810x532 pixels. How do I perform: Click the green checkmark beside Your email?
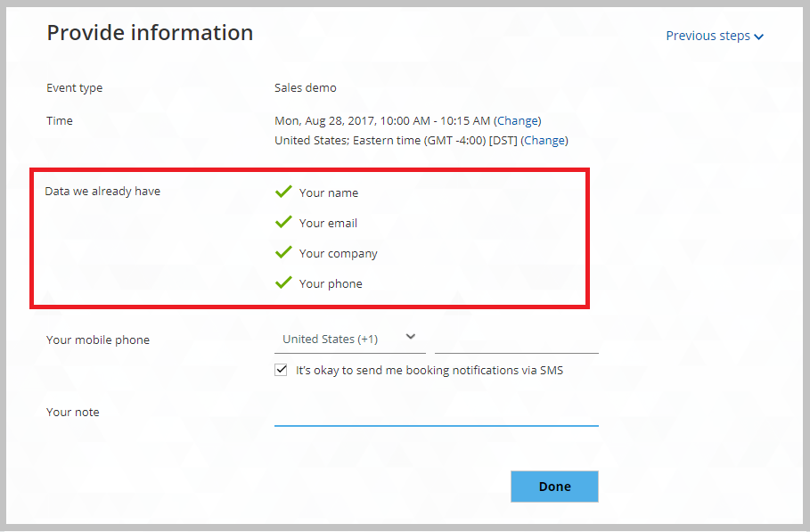[x=283, y=222]
